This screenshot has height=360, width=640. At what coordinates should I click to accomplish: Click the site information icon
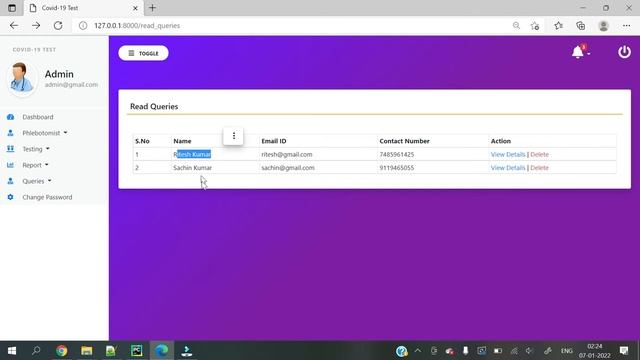[x=83, y=25]
